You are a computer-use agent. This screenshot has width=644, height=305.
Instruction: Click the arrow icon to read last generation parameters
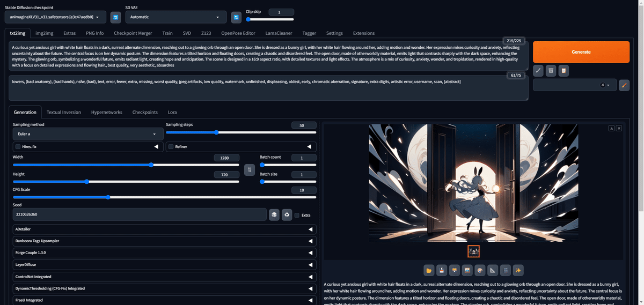pyautogui.click(x=538, y=70)
